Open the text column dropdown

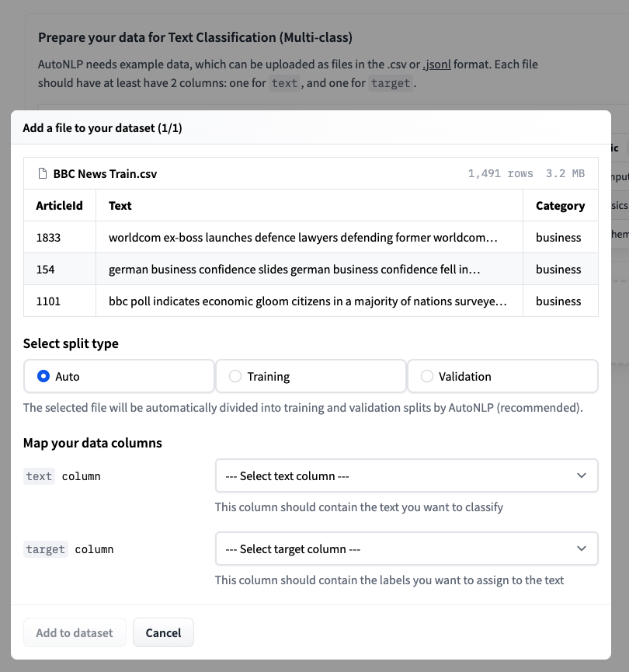(405, 476)
